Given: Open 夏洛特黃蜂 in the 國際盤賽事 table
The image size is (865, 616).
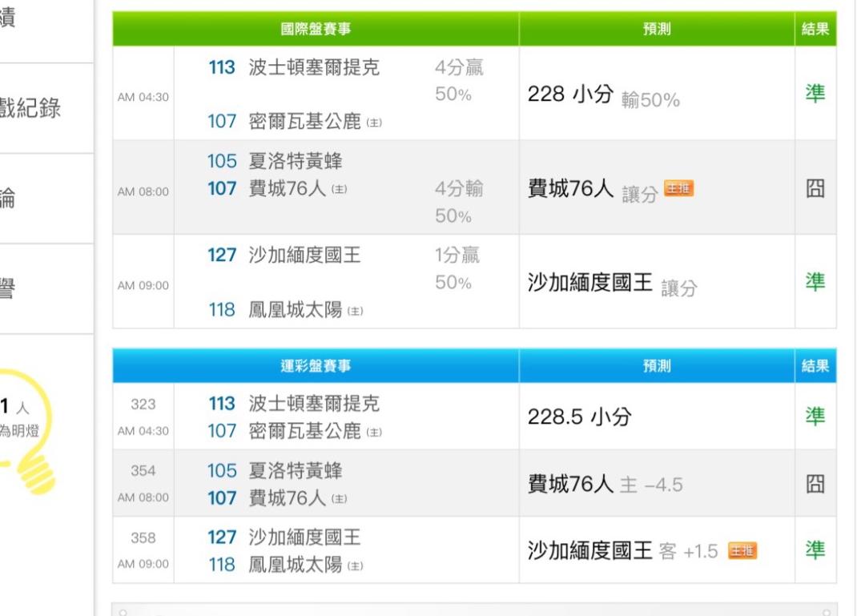Looking at the screenshot, I should point(295,161).
